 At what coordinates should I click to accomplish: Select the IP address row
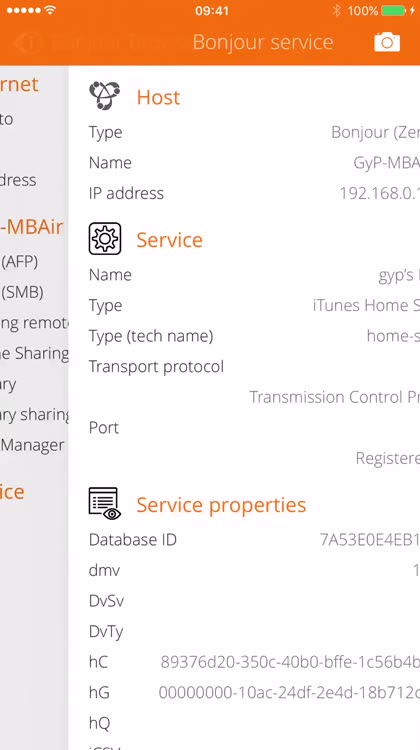[244, 193]
